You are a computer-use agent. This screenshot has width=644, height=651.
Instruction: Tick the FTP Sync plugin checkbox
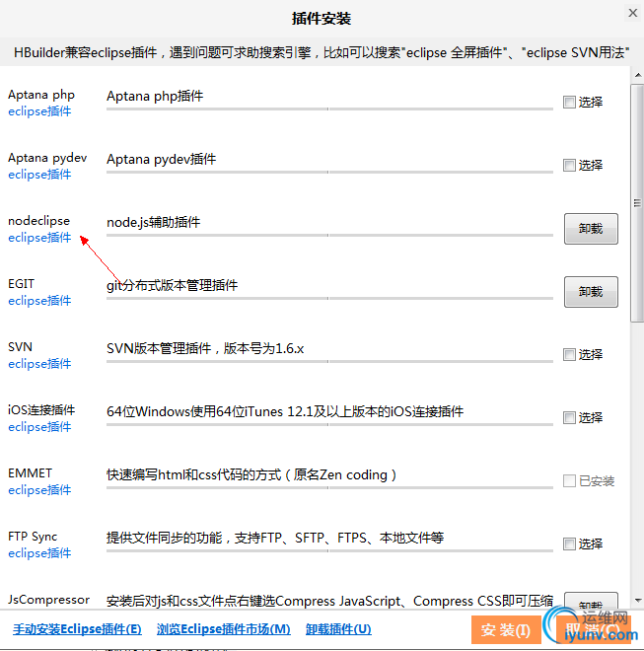[x=569, y=543]
